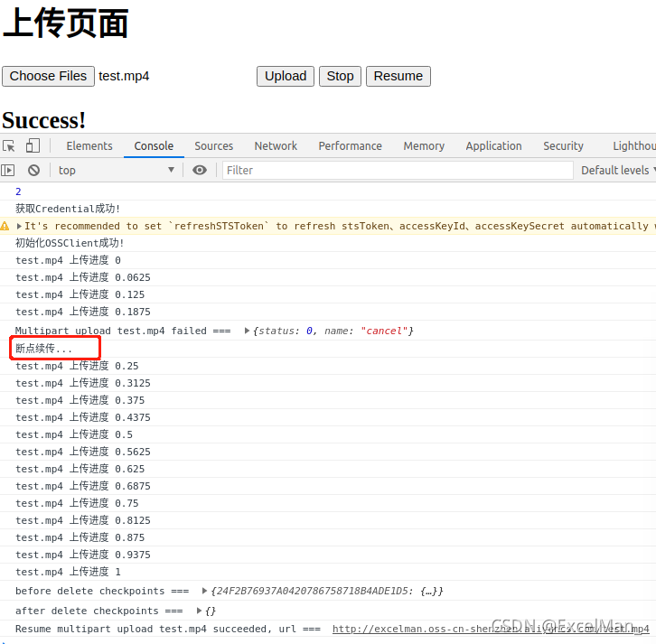The width and height of the screenshot is (656, 644).
Task: Select the '上传进度 0.125' log line
Action: coord(80,294)
